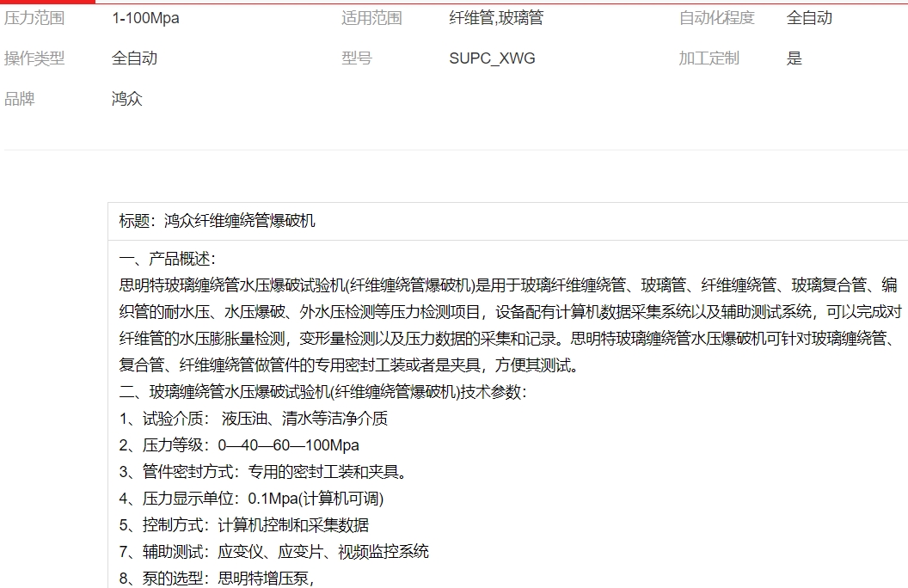Click the 品牌 attribute label
908x588 pixels.
19,99
